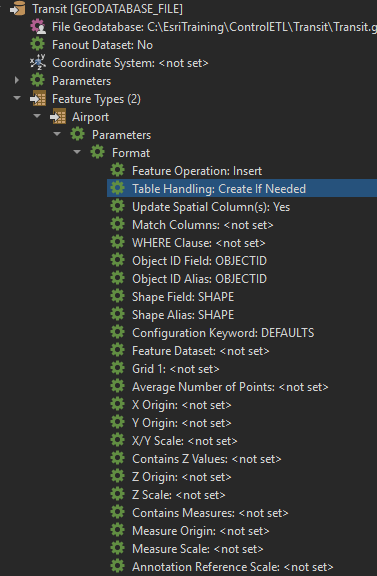377x576 pixels.
Task: Select Configuration Keyword: DEFAULTS
Action: 223,333
